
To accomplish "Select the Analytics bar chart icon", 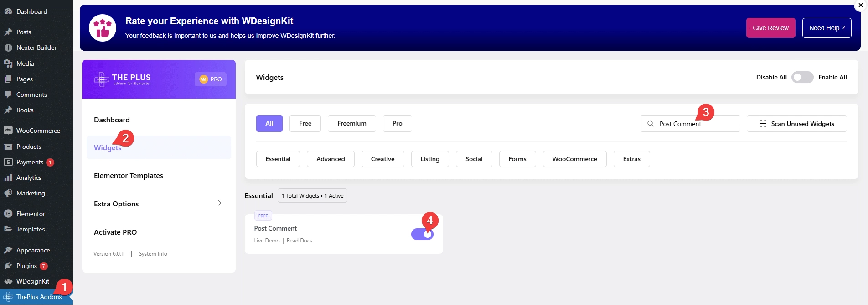I will tap(8, 178).
